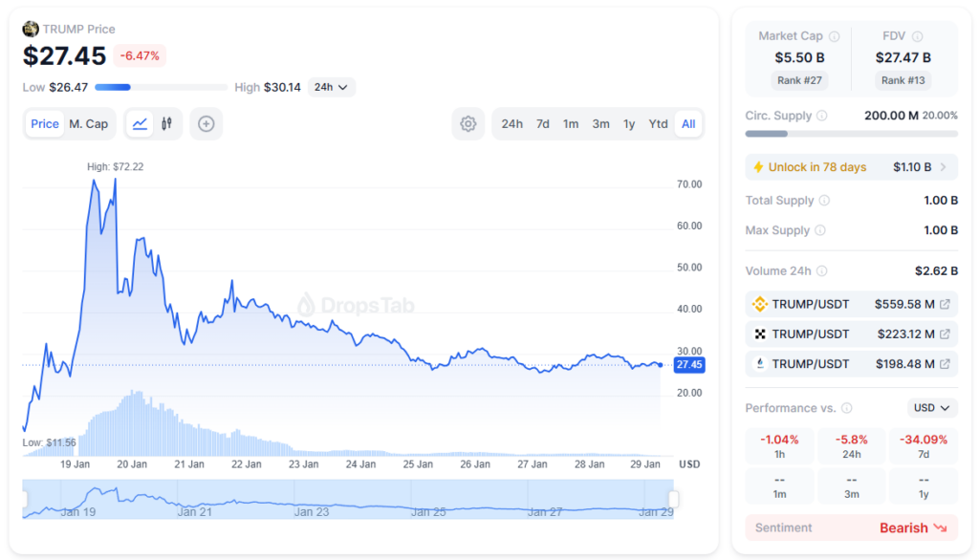The image size is (979, 560).
Task: Click Unlock in 78 days link
Action: 817,167
